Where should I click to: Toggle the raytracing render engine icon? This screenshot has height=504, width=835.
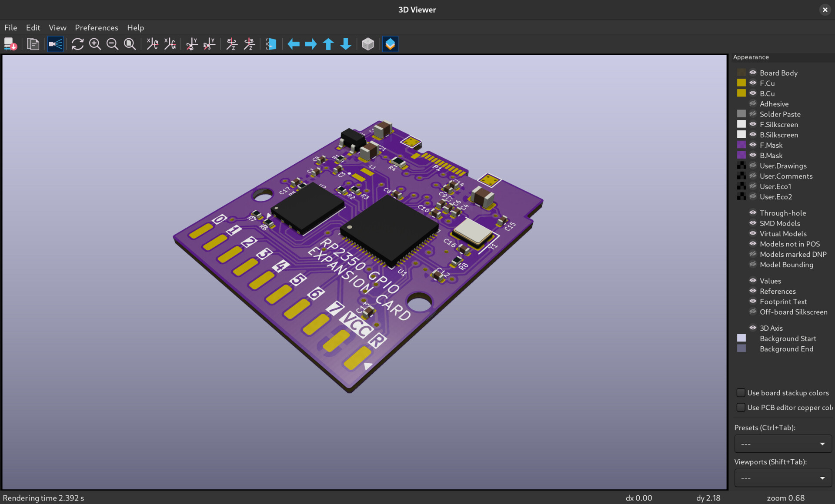click(x=55, y=44)
